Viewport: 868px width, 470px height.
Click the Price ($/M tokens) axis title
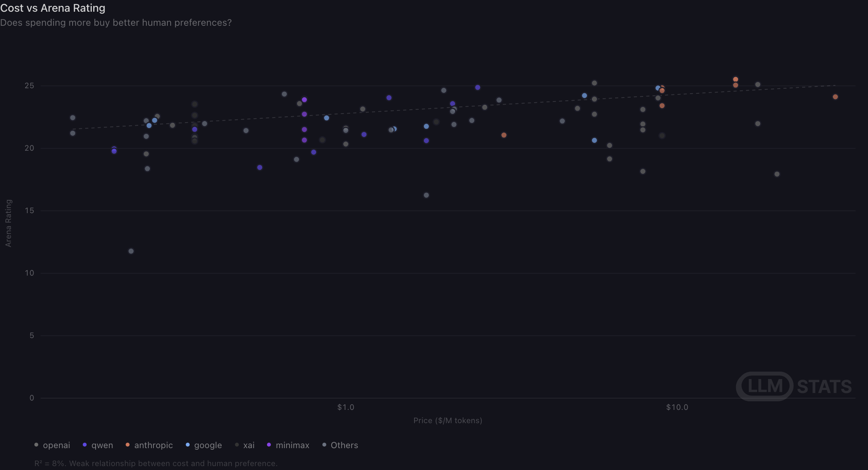[x=448, y=420]
